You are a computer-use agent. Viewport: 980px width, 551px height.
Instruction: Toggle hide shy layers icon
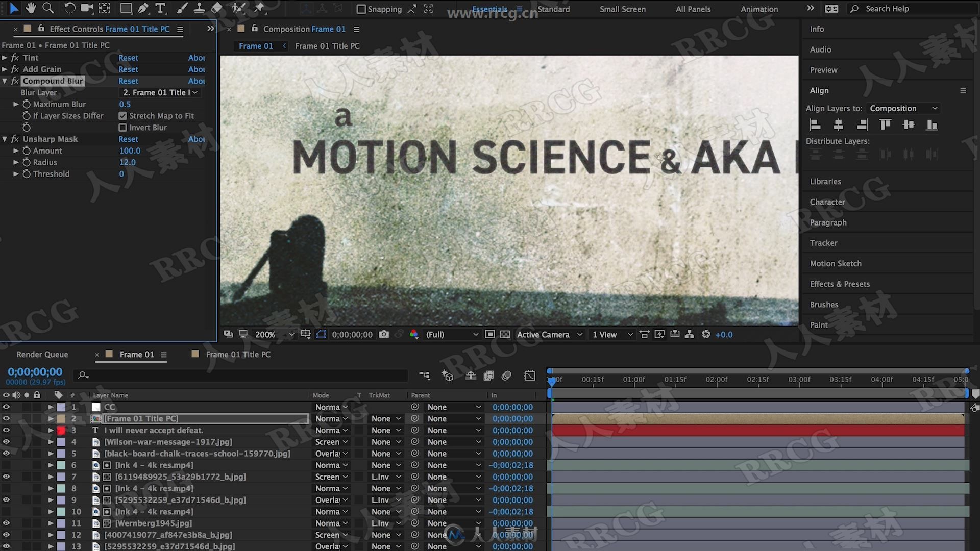pos(471,375)
